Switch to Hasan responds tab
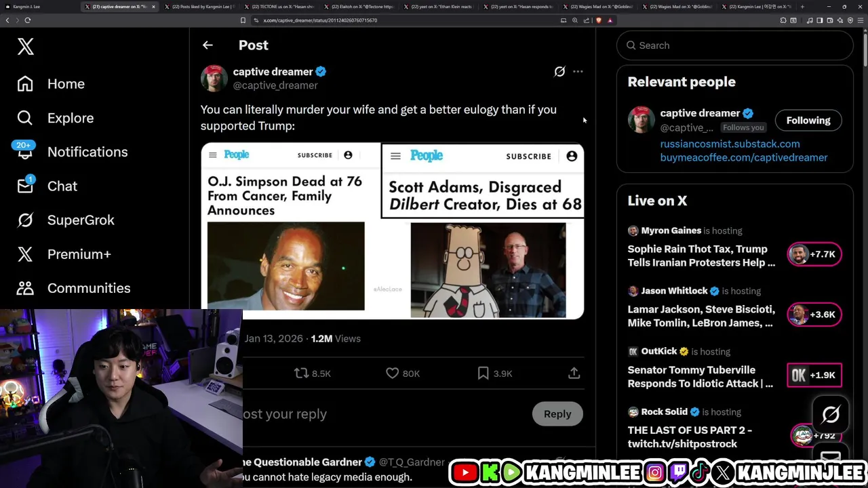The width and height of the screenshot is (868, 488). coord(517,7)
